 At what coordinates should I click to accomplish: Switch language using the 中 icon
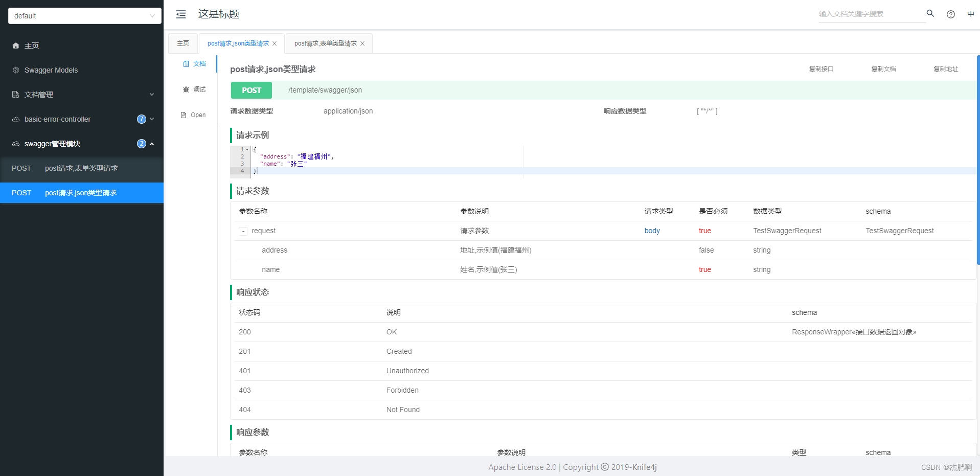(970, 14)
